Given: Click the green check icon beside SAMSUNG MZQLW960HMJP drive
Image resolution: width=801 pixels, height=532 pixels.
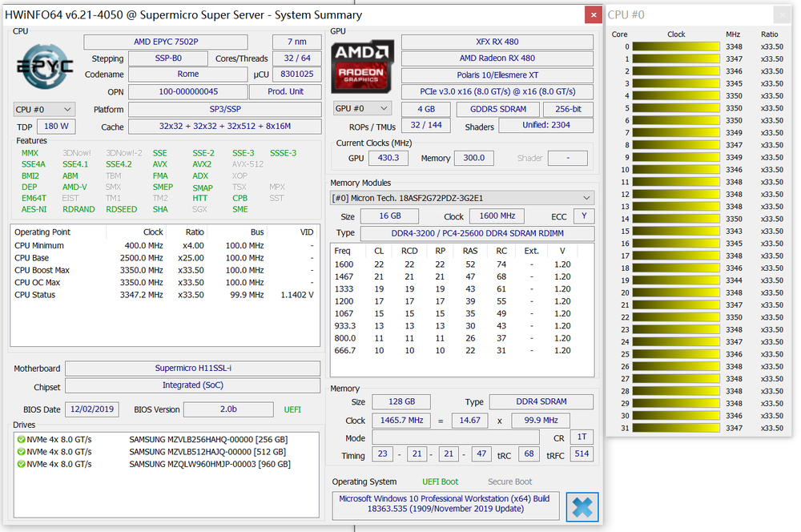Looking at the screenshot, I should [21, 464].
